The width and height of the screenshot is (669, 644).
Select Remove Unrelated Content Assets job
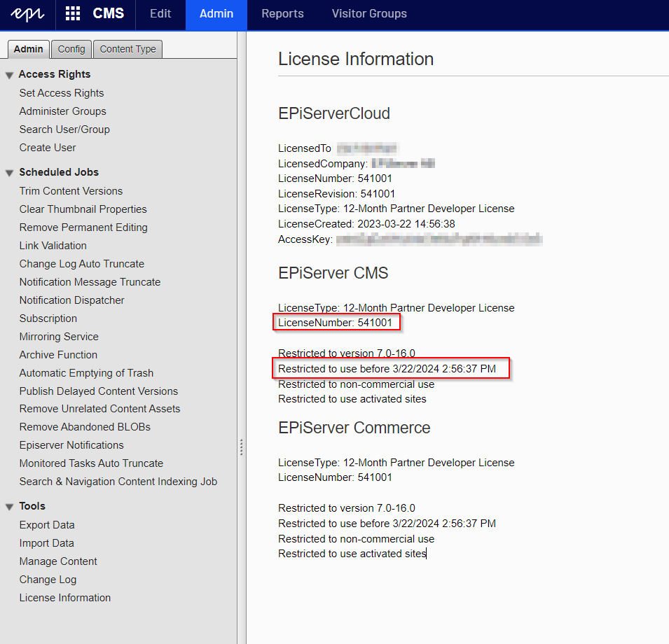pyautogui.click(x=100, y=409)
